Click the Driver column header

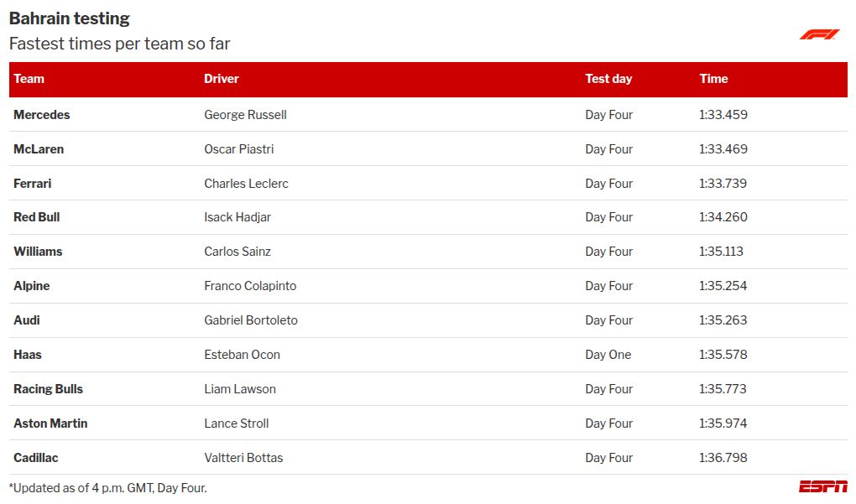pyautogui.click(x=222, y=79)
